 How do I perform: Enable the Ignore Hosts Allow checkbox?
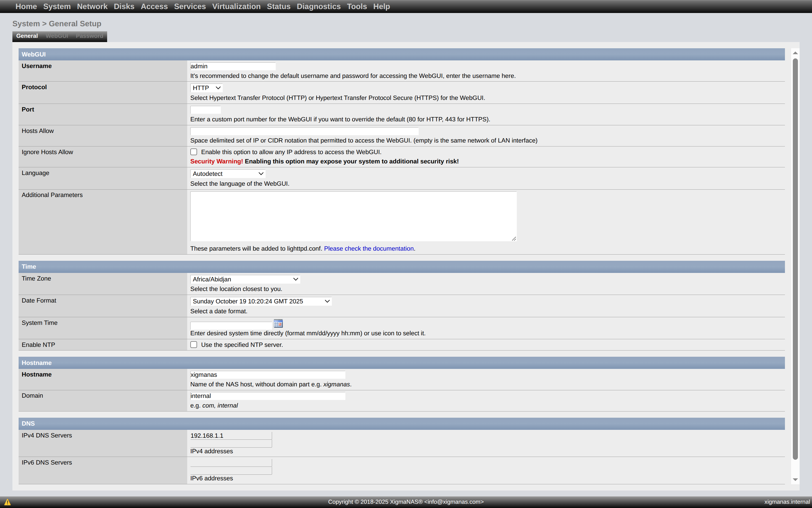[x=194, y=152]
